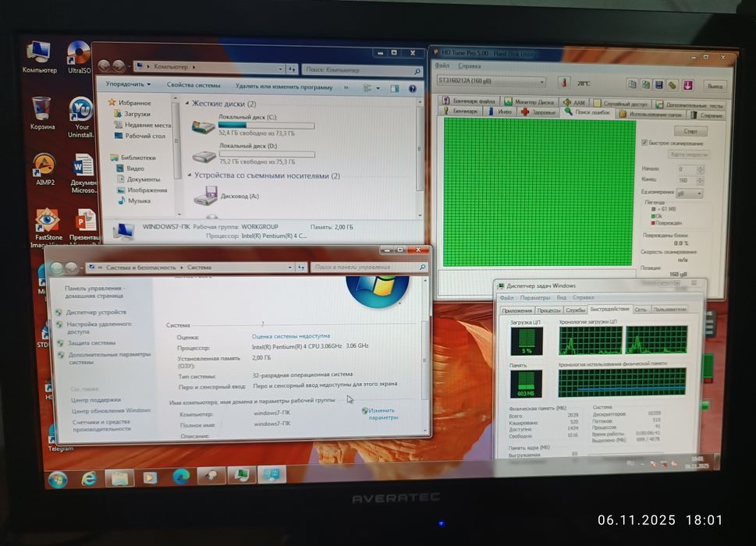The height and width of the screenshot is (546, 756).
Task: Click the Back arrow in the Компьютер window
Action: [x=104, y=66]
